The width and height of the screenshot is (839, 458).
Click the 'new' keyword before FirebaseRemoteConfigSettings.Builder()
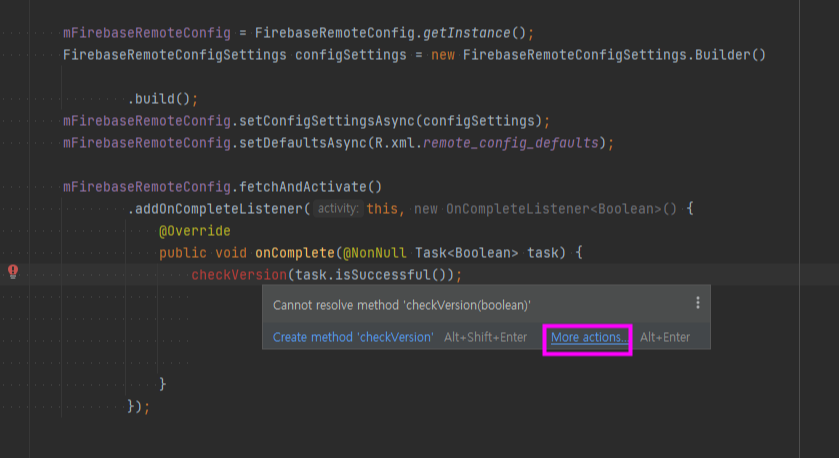(x=443, y=55)
